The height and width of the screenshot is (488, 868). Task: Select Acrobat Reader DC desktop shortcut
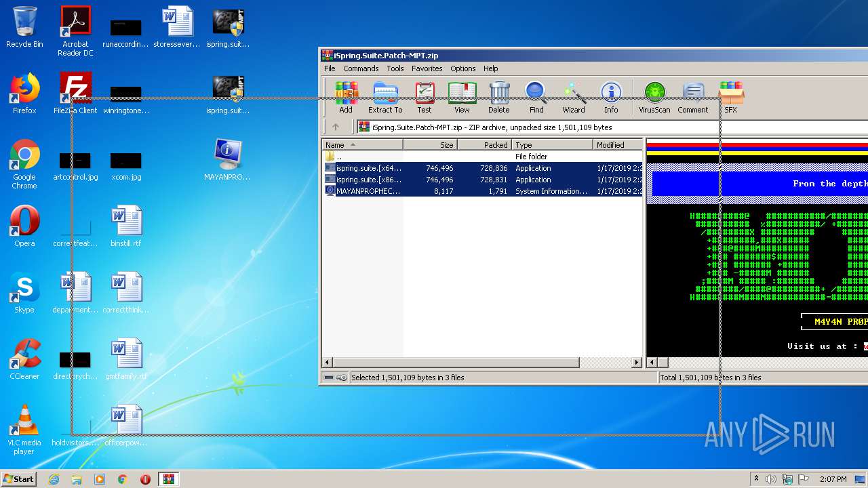pyautogui.click(x=75, y=31)
